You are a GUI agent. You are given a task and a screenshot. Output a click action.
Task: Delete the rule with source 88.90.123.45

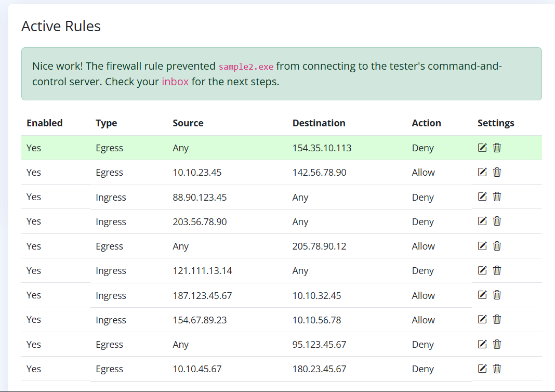pos(497,197)
